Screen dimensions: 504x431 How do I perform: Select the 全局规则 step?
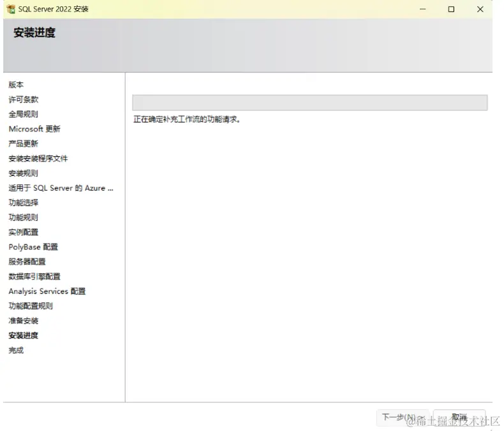tap(24, 114)
